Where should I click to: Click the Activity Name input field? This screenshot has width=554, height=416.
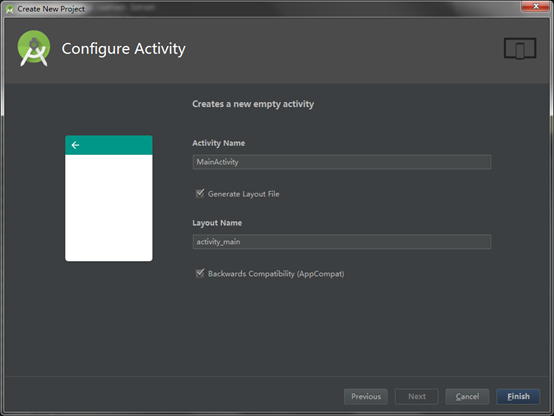tap(342, 162)
